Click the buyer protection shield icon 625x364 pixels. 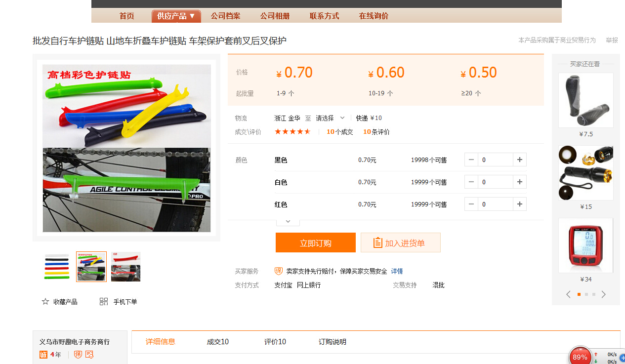coord(279,271)
